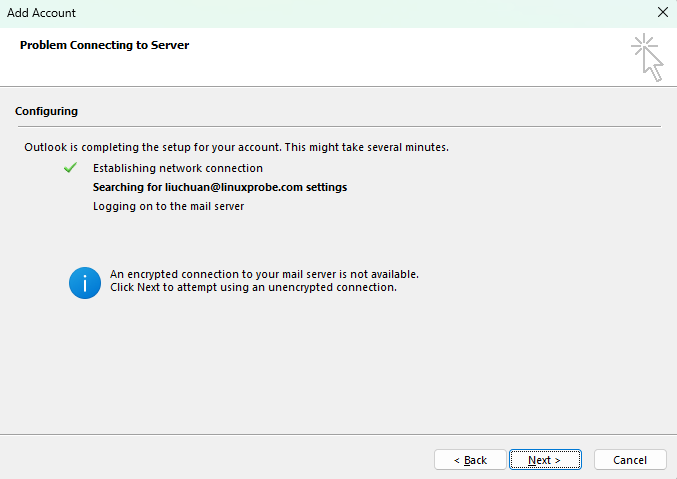Viewport: 677px width, 479px height.
Task: Click the encrypted connection not available message
Action: (x=264, y=274)
